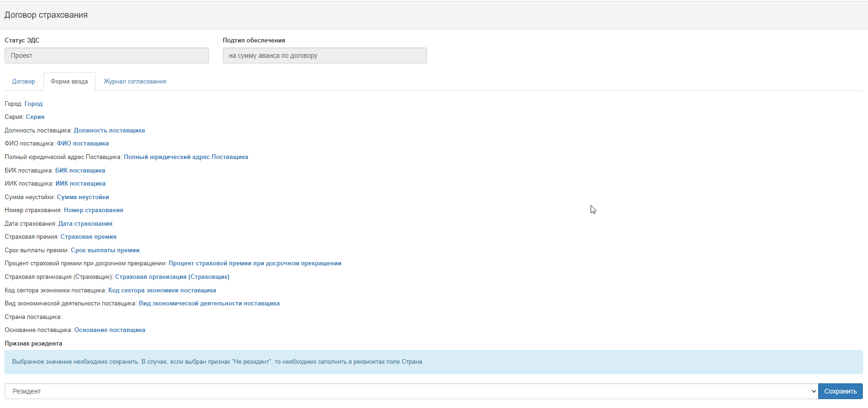
Task: Open the ФИО поставщика editable link
Action: coord(83,144)
